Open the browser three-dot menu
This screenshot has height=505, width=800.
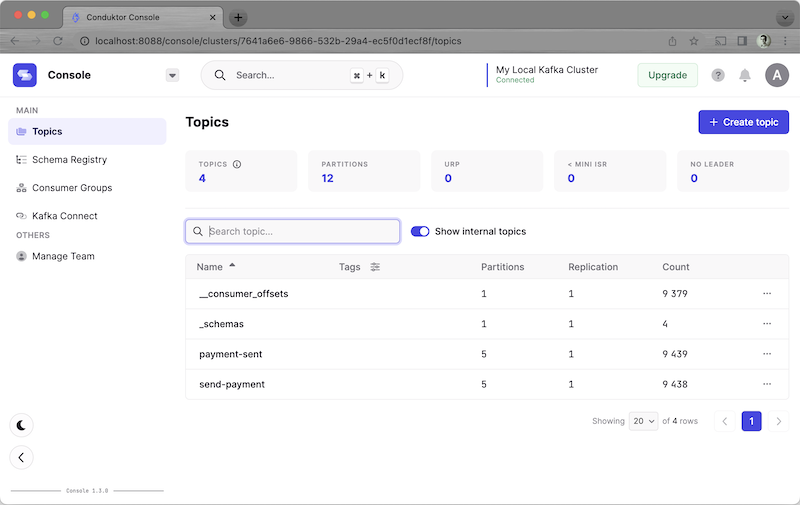pos(785,41)
